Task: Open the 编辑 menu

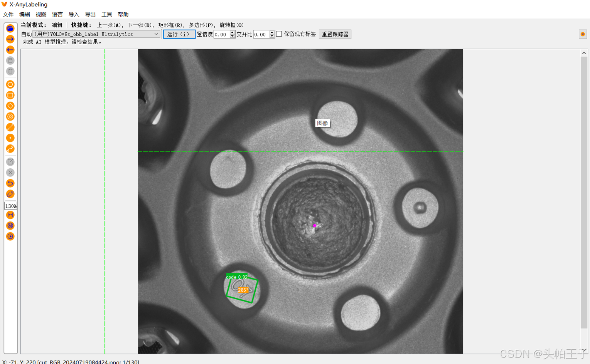Action: click(x=25, y=14)
